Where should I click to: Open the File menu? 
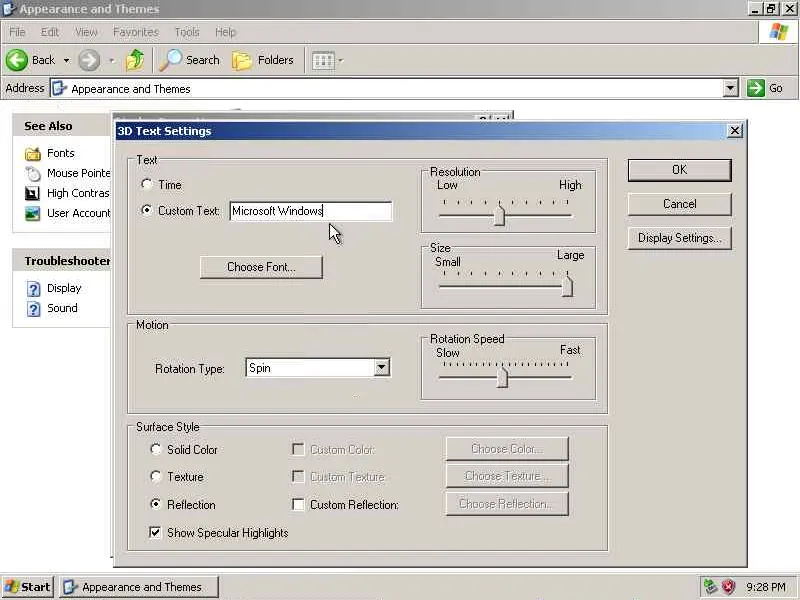click(x=17, y=32)
